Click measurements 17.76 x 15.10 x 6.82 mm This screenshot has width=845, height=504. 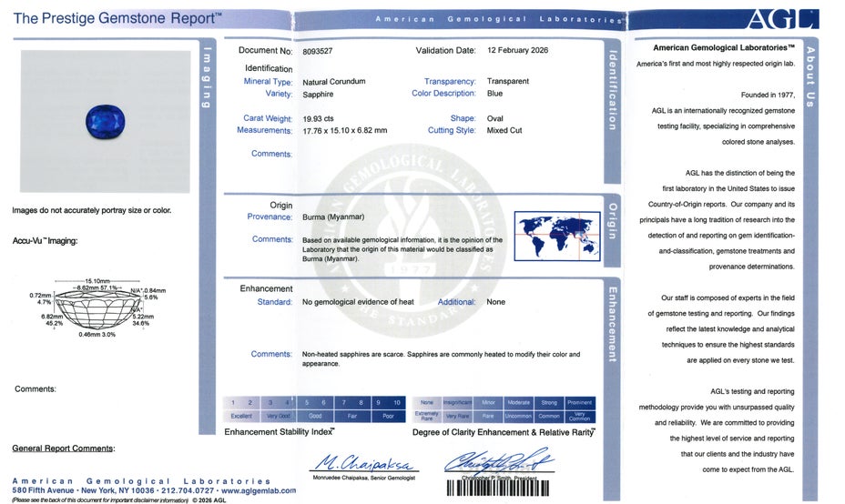click(x=345, y=130)
